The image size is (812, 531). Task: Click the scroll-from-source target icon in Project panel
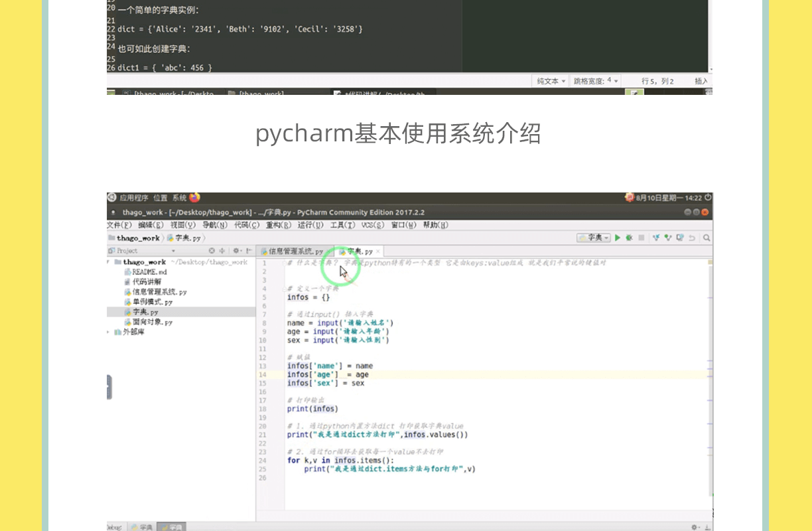point(212,251)
